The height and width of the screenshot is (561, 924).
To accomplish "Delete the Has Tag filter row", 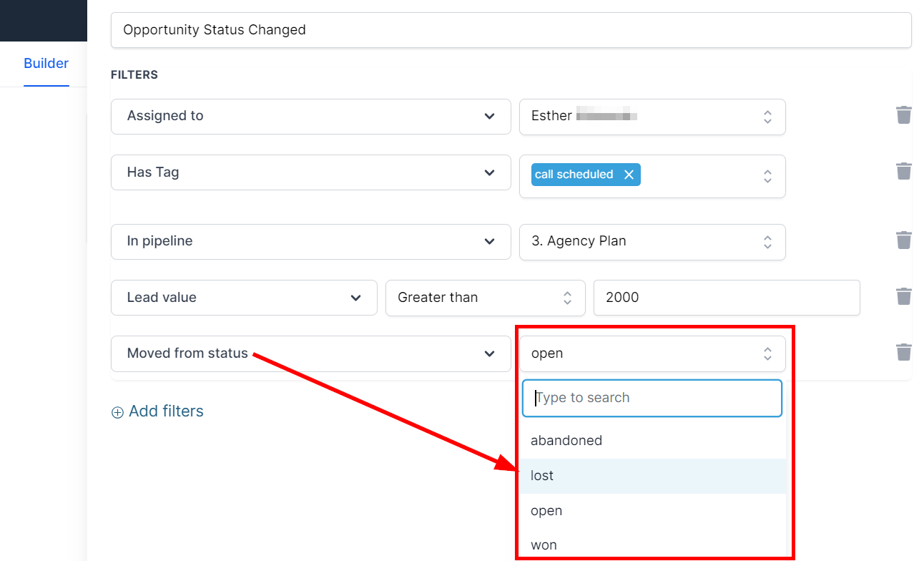I will [x=904, y=171].
